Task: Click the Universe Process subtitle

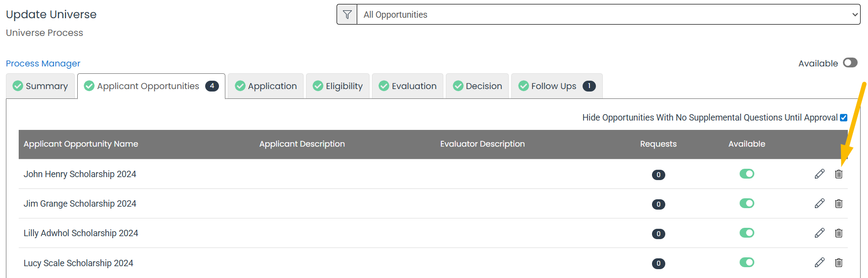Action: point(44,33)
